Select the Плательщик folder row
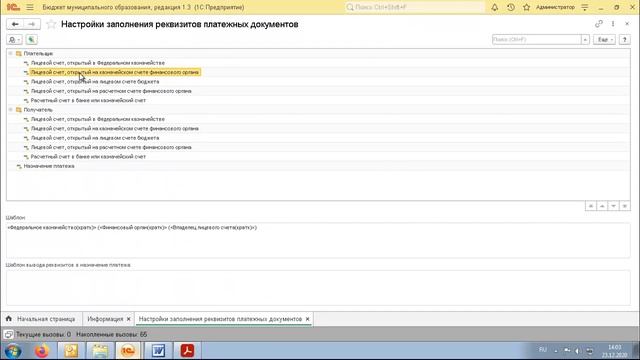 pyautogui.click(x=318, y=53)
